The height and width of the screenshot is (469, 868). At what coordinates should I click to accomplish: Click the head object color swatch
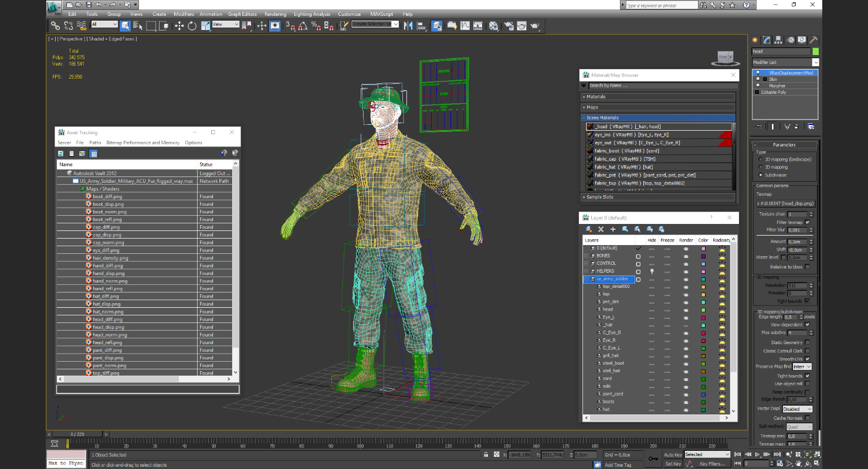(815, 52)
